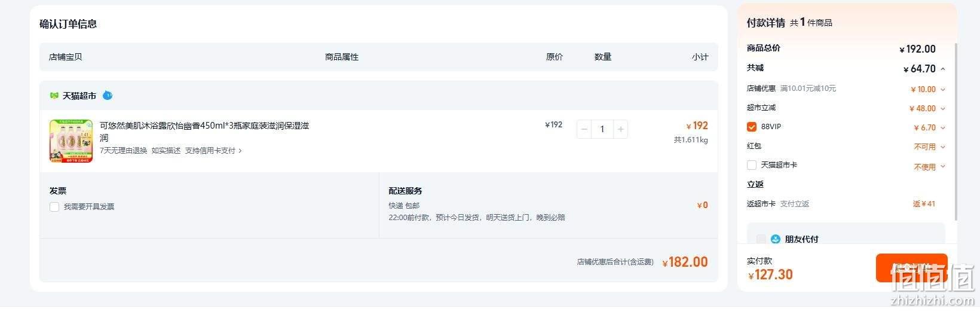
Task: Click the 朋友代付 avatar icon
Action: point(776,239)
